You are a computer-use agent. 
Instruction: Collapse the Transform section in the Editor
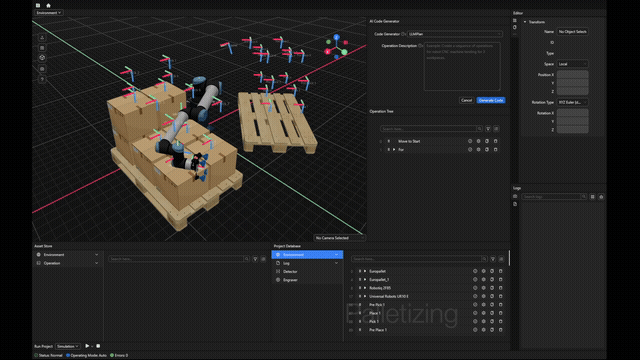point(525,22)
